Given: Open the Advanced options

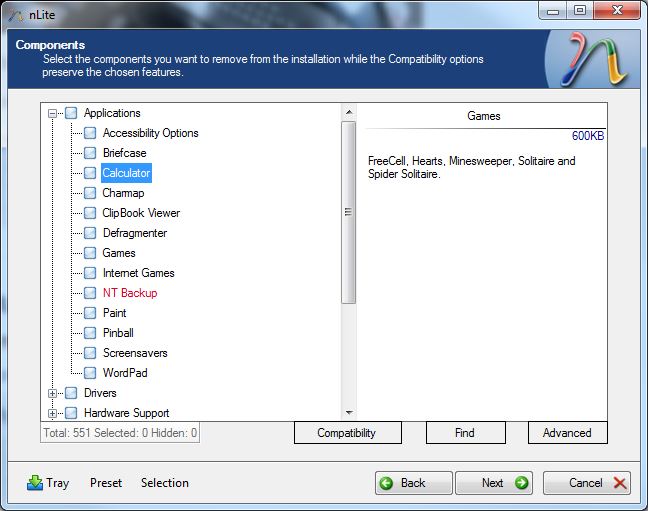Looking at the screenshot, I should tap(567, 433).
